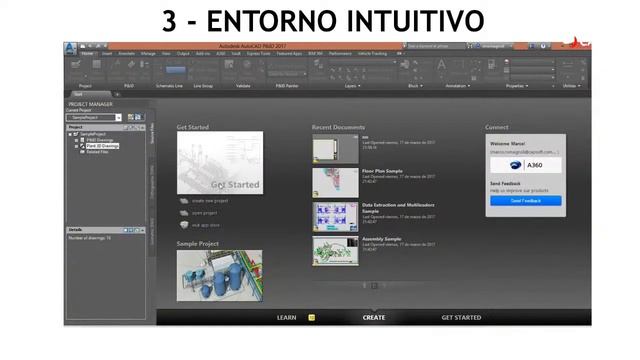Click the Insert block icon
640x360 pixels.
tap(405, 64)
